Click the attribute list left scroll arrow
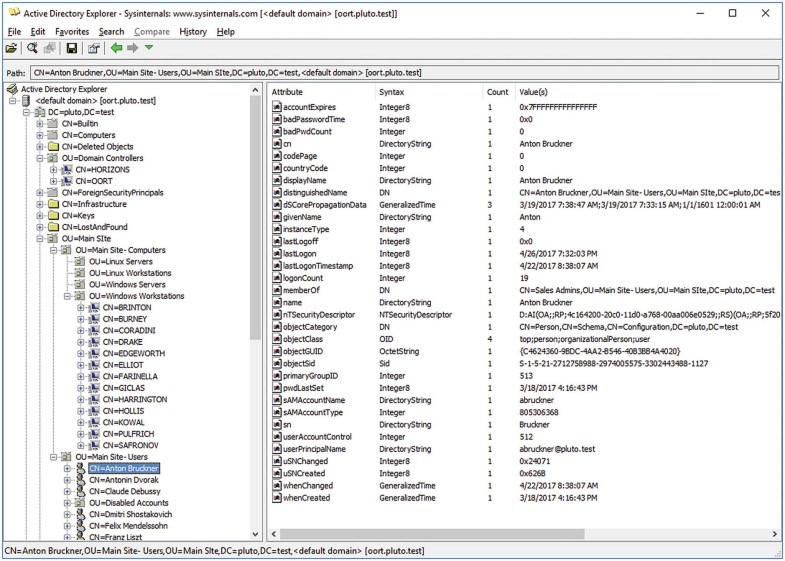Viewport: 785px width, 561px height. (274, 534)
